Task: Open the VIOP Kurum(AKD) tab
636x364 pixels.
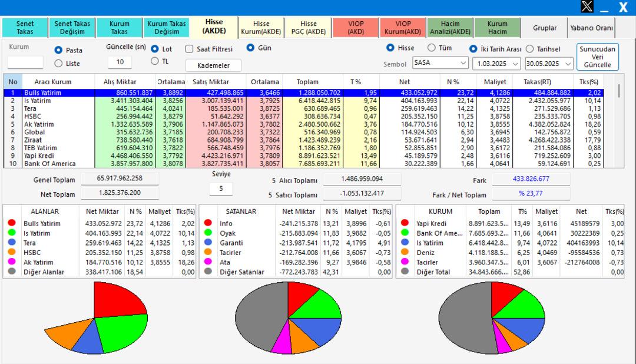Action: (x=403, y=28)
